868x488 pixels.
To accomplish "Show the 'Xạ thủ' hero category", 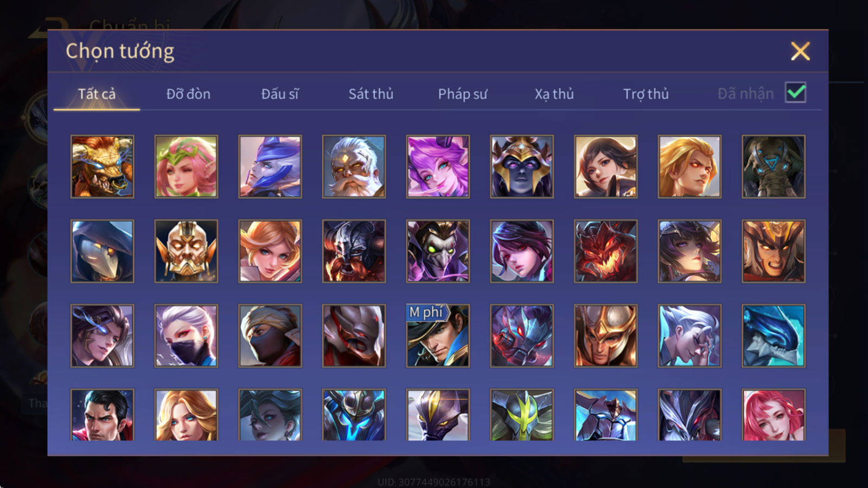I will pos(554,94).
